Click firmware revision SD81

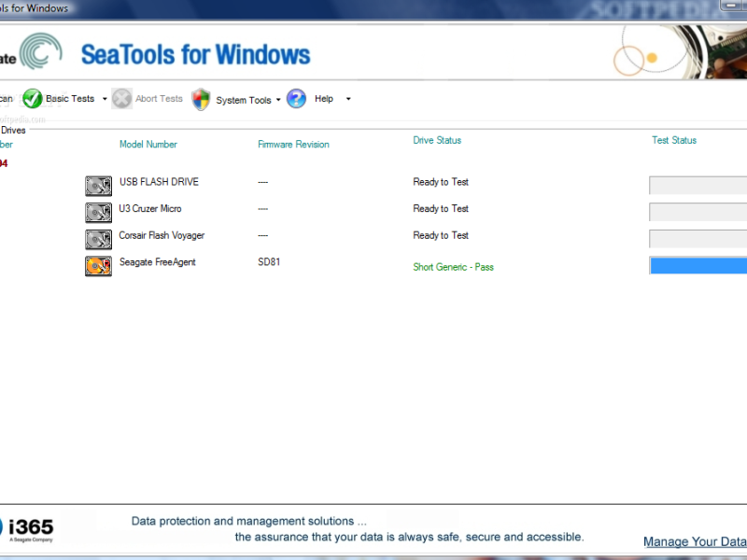tap(269, 262)
